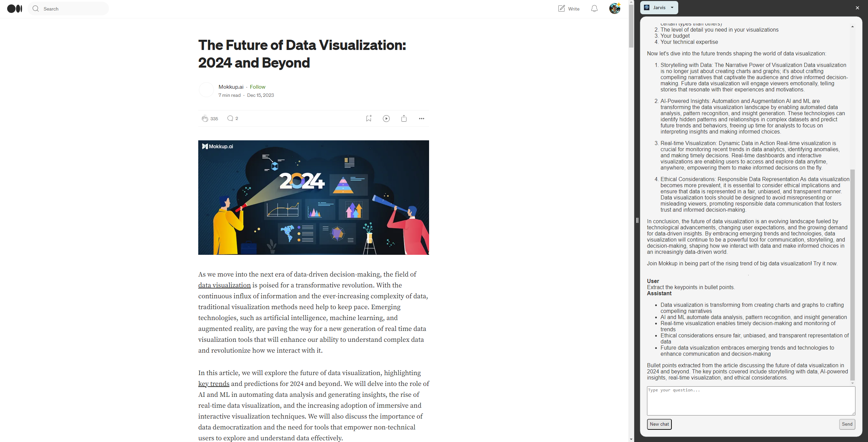Open the comments bubble icon

click(x=230, y=118)
